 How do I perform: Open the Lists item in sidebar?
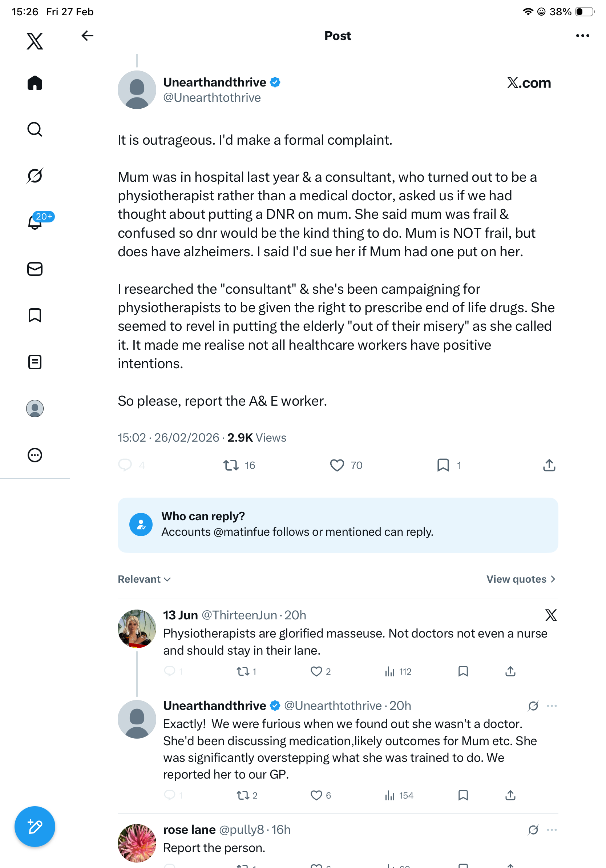click(x=35, y=362)
